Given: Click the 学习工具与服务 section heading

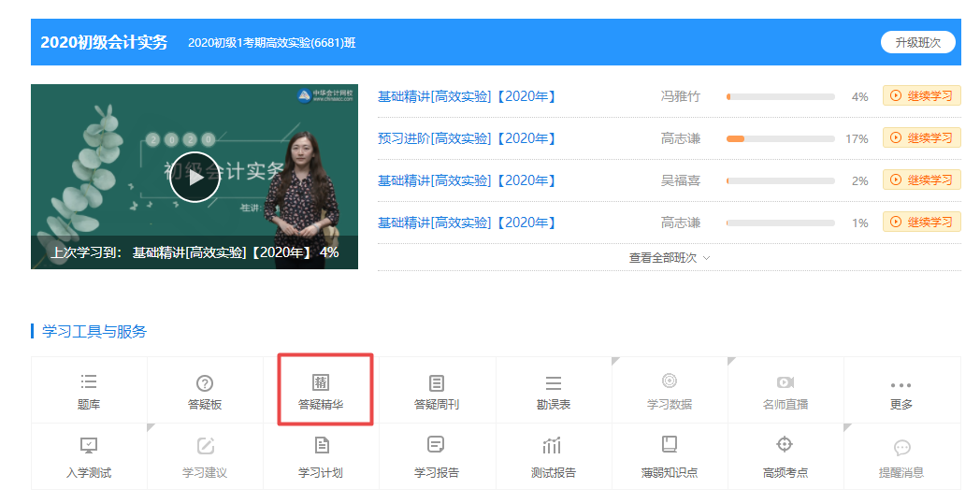Looking at the screenshot, I should coord(94,331).
